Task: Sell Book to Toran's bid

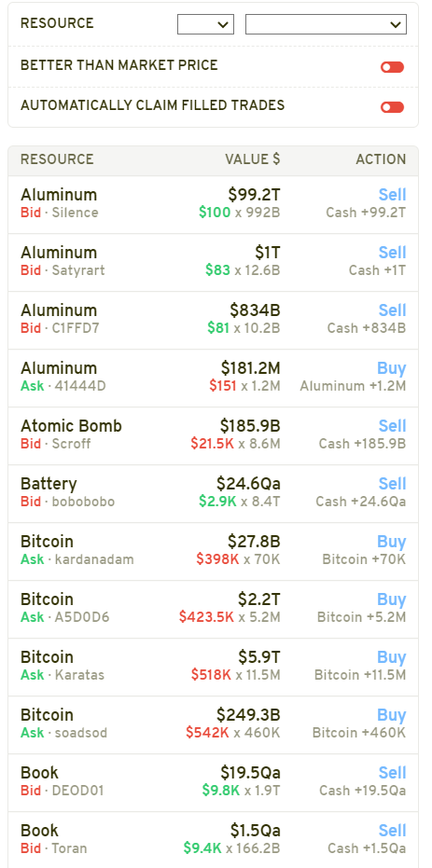Action: coord(392,831)
